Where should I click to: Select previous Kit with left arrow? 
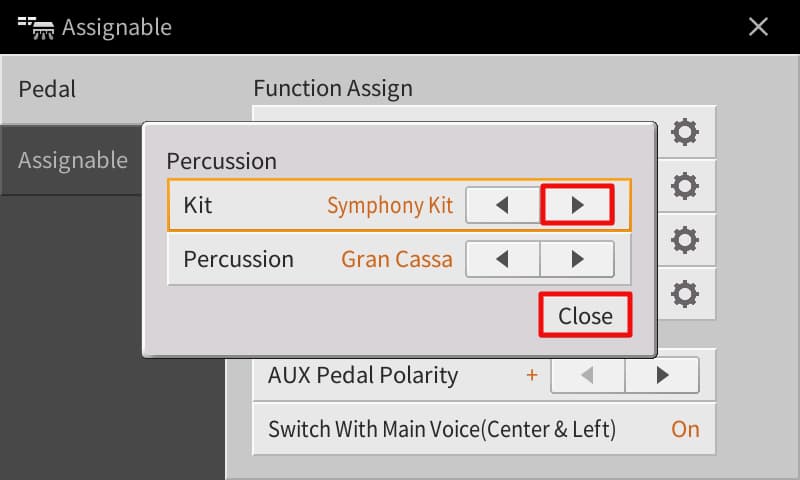pyautogui.click(x=503, y=206)
